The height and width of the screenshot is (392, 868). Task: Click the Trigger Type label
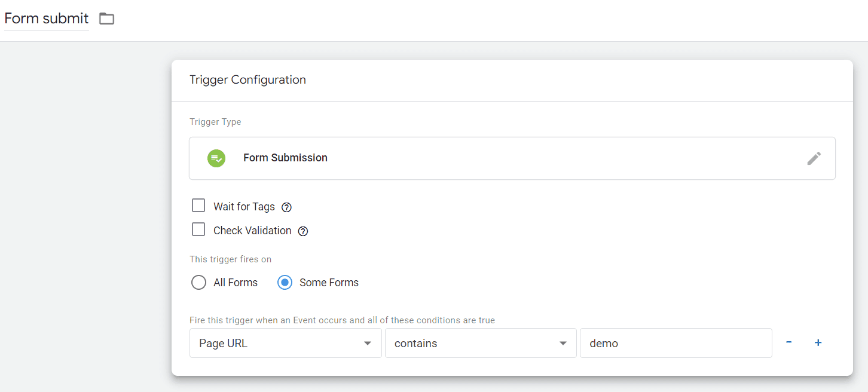[215, 122]
